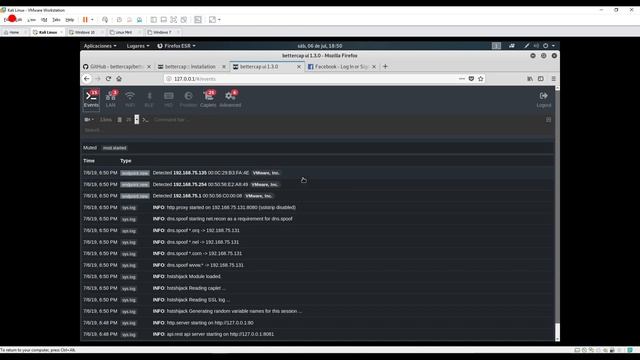640x360 pixels.
Task: Select the http.proxy started log entry
Action: [318, 207]
